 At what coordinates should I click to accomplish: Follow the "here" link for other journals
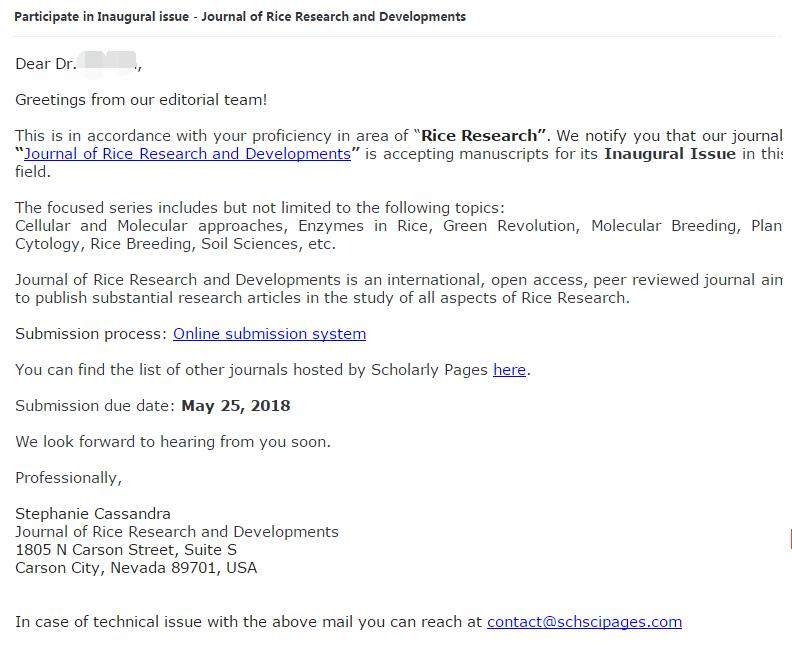click(x=509, y=370)
